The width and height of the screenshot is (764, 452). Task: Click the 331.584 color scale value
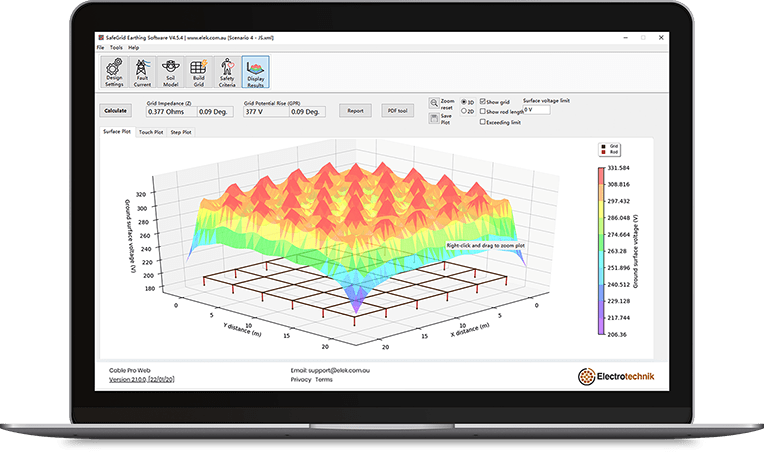(x=618, y=168)
